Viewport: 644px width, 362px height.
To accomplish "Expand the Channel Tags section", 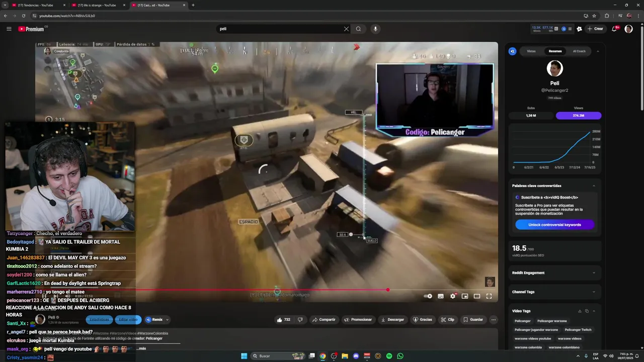I will 594,292.
